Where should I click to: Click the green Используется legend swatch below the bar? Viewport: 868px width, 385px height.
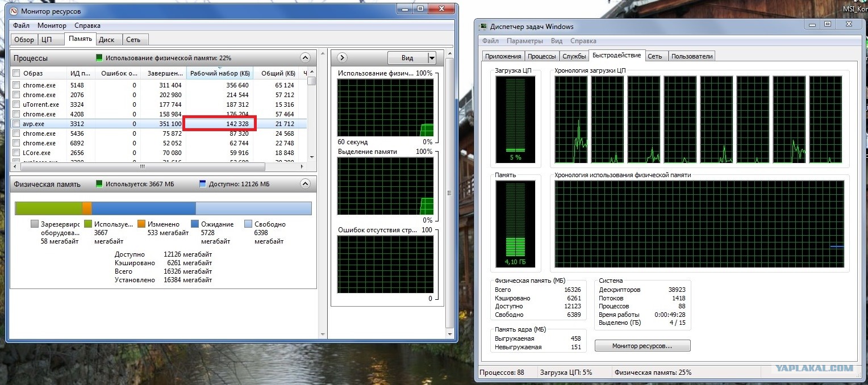(x=87, y=224)
